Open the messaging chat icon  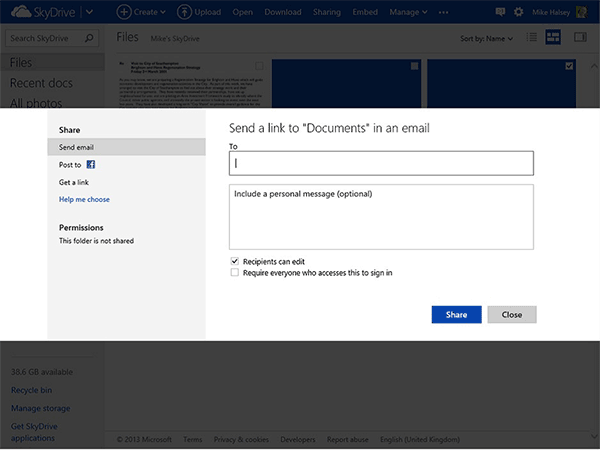pyautogui.click(x=500, y=12)
